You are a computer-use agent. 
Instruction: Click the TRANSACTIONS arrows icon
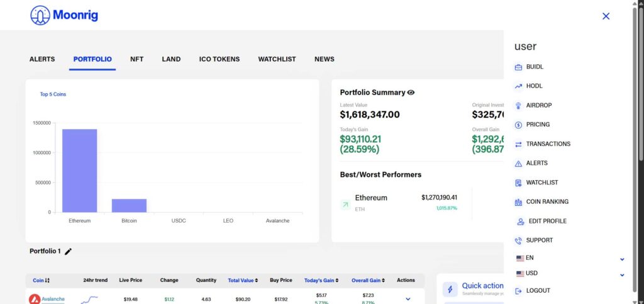(518, 144)
